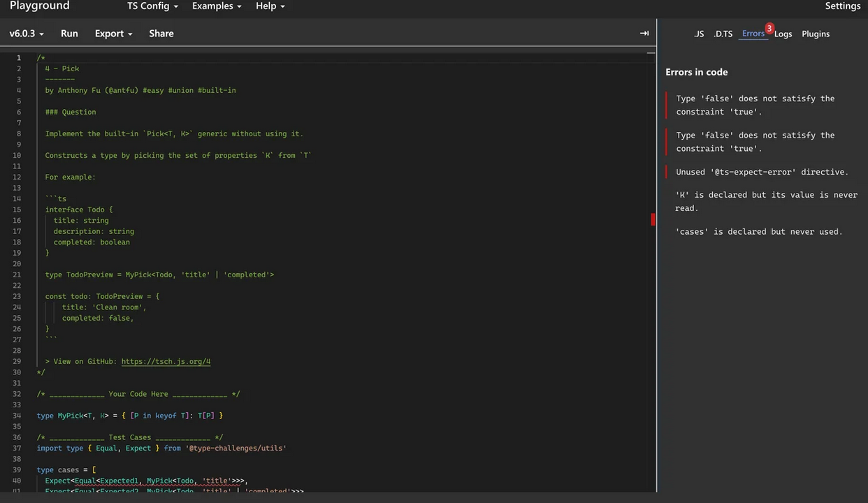Click the red error marker in overview ruler
The width and height of the screenshot is (868, 503).
pos(653,219)
